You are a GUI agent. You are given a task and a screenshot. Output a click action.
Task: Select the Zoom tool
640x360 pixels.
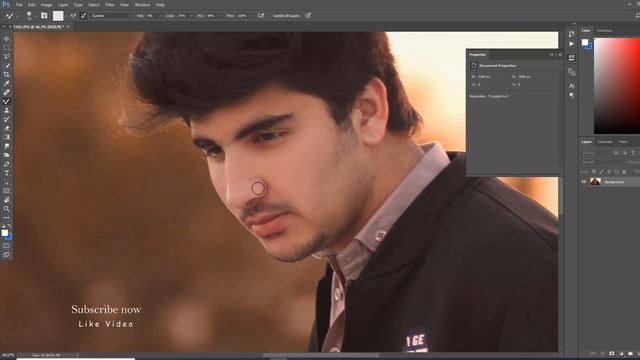pos(7,209)
